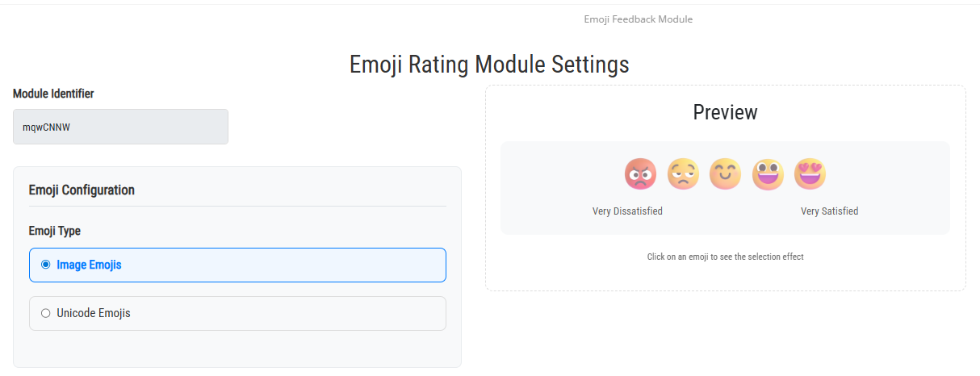Click the Very Satisfied label
Image resolution: width=980 pixels, height=376 pixels.
829,211
